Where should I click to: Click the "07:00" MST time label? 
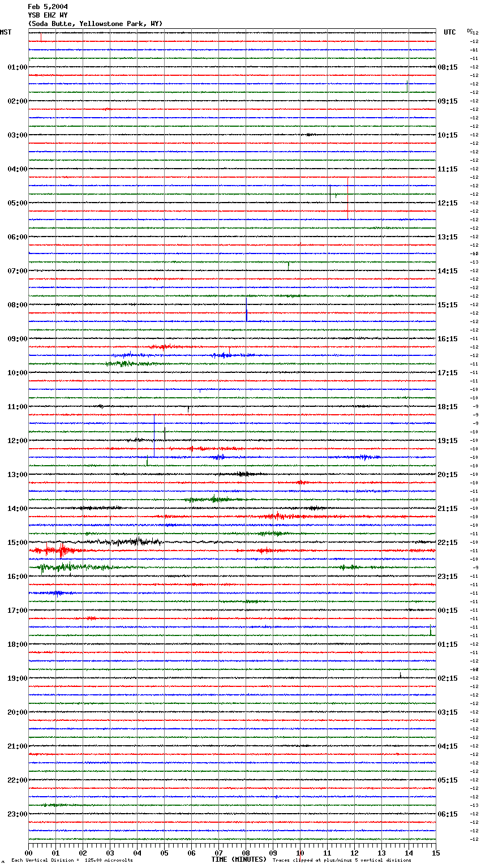(17, 271)
